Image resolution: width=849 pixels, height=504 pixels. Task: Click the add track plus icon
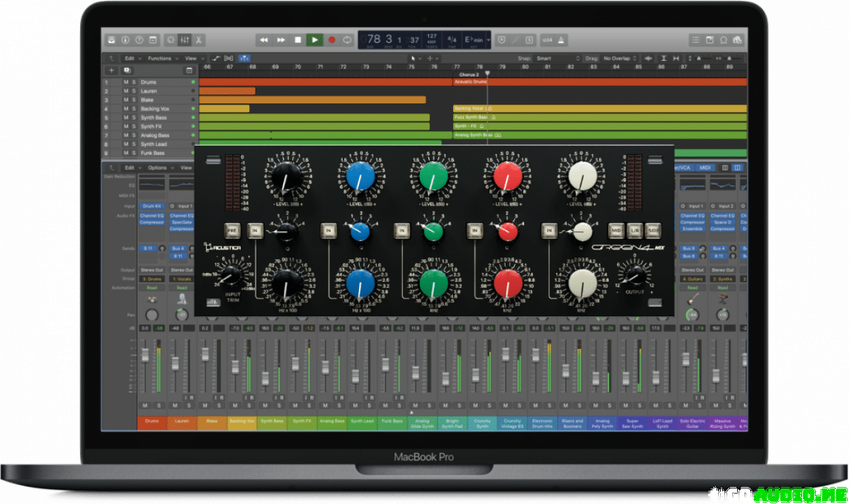click(x=111, y=70)
